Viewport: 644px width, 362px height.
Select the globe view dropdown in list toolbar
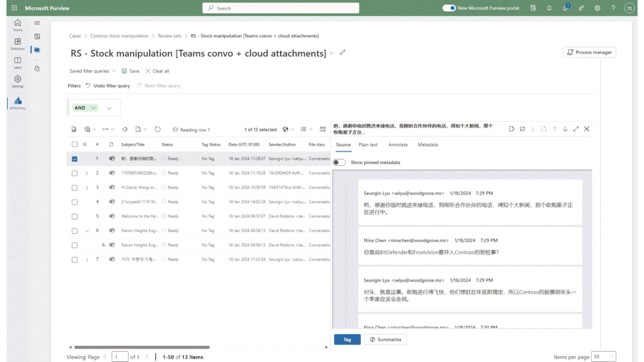click(x=288, y=129)
